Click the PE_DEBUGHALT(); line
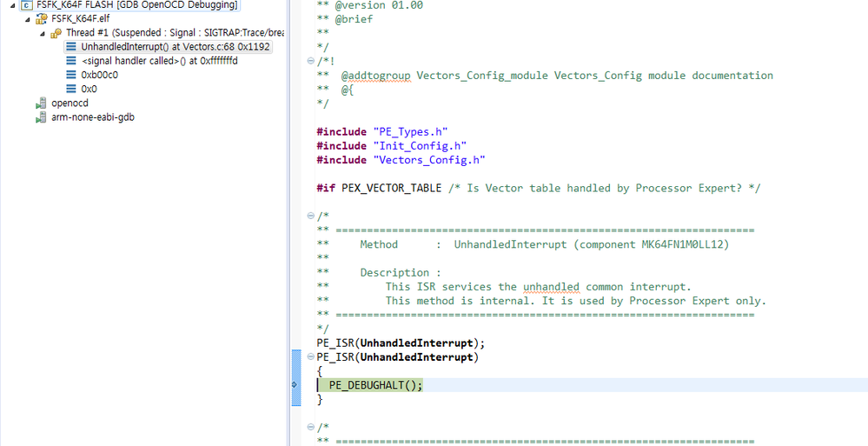Image resolution: width=868 pixels, height=446 pixels. pyautogui.click(x=375, y=385)
